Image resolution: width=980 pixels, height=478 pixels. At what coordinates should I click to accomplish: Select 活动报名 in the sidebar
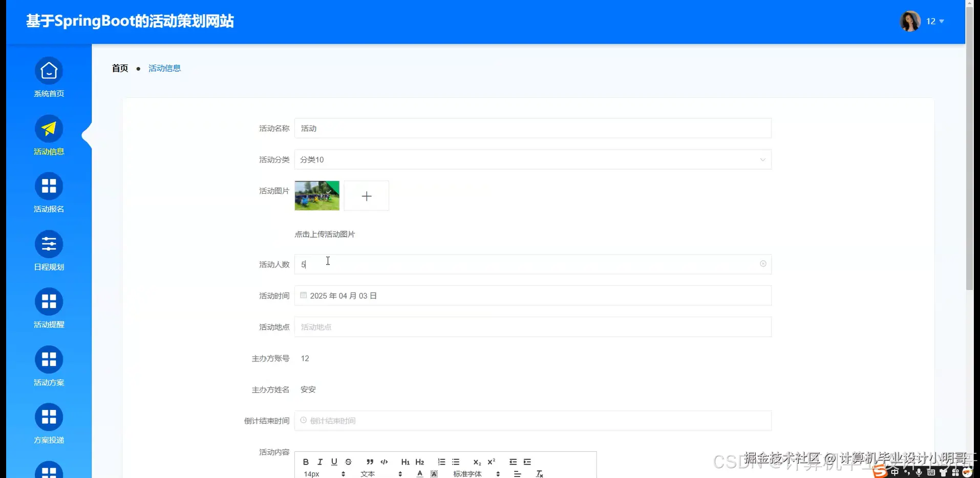49,193
